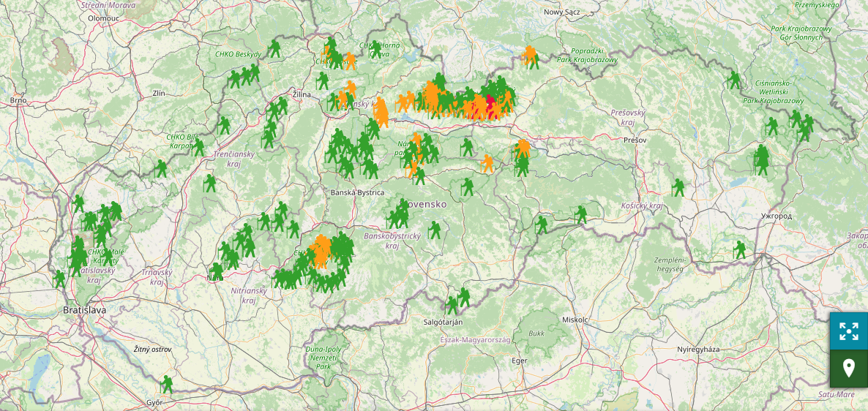
Task: Click the fit-all-markers zoom button
Action: [848, 331]
